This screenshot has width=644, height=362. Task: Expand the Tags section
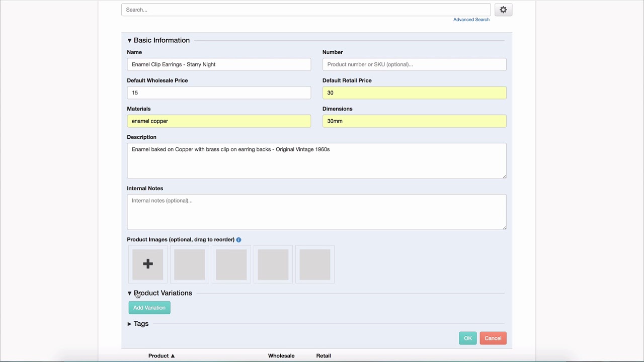[138, 324]
